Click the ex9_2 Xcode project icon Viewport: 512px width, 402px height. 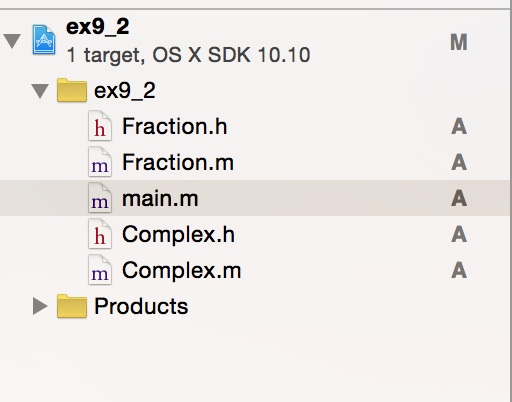(44, 40)
